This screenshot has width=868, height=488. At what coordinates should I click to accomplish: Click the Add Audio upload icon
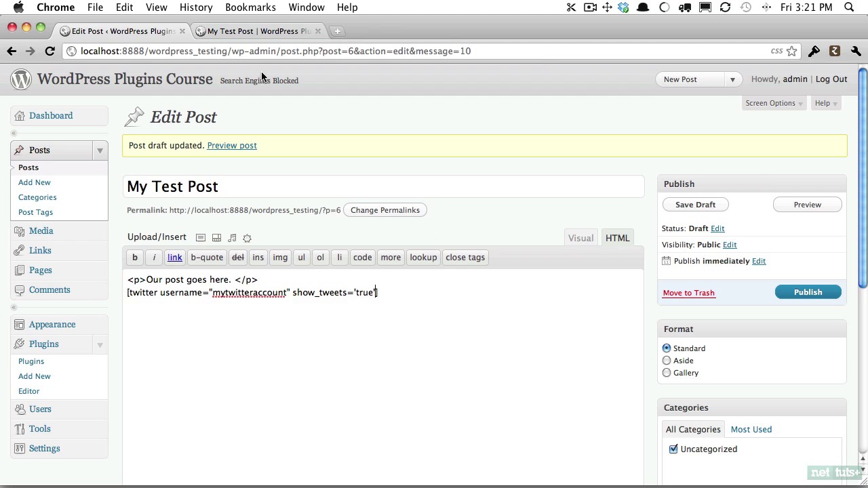point(232,238)
